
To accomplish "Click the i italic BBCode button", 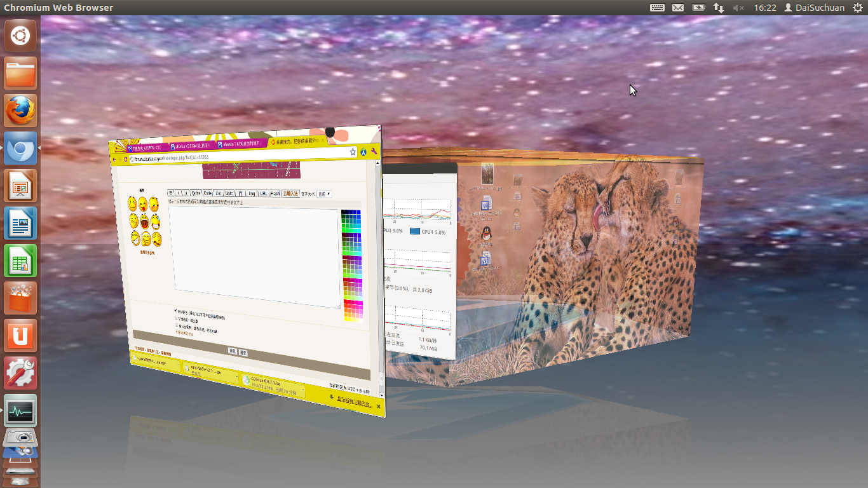I will click(178, 193).
